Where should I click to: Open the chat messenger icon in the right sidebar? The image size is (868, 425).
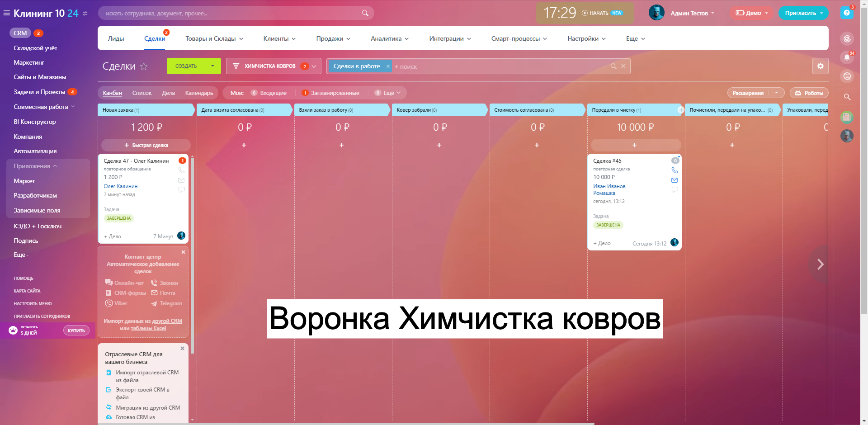click(847, 76)
